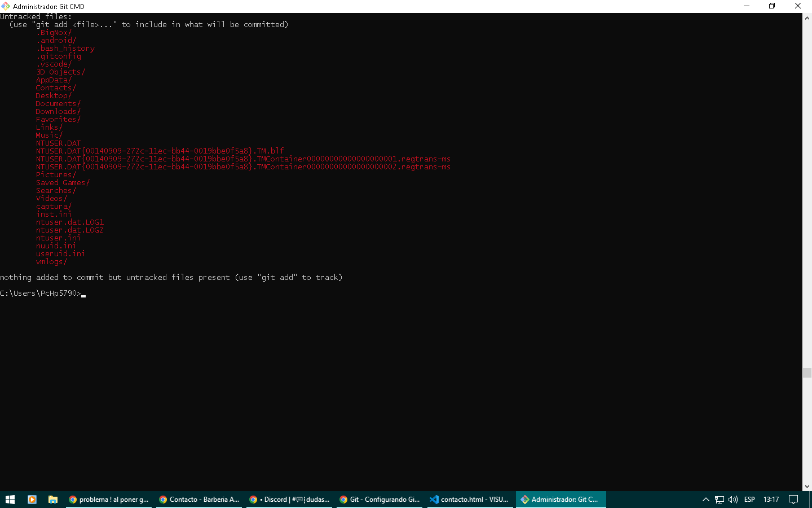Switch to Chrome window 'Contacto - Barberia A...'
Image resolution: width=812 pixels, height=508 pixels.
199,500
